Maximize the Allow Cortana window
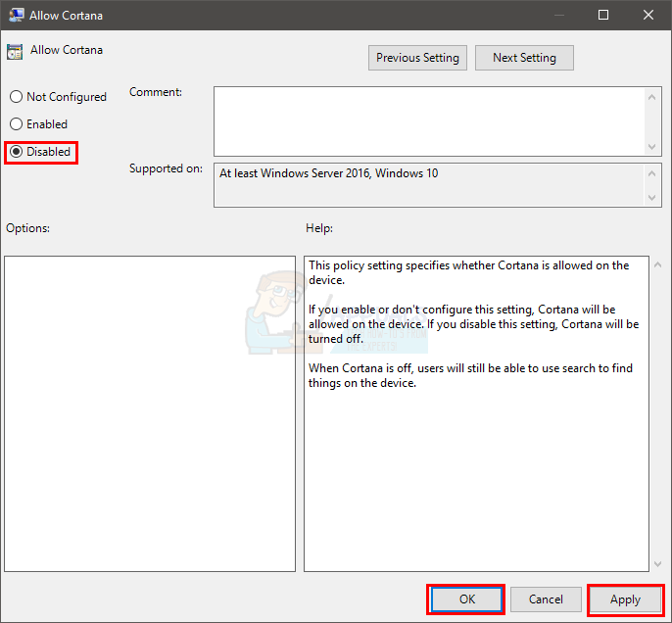Viewport: 672px width, 623px height. [603, 15]
